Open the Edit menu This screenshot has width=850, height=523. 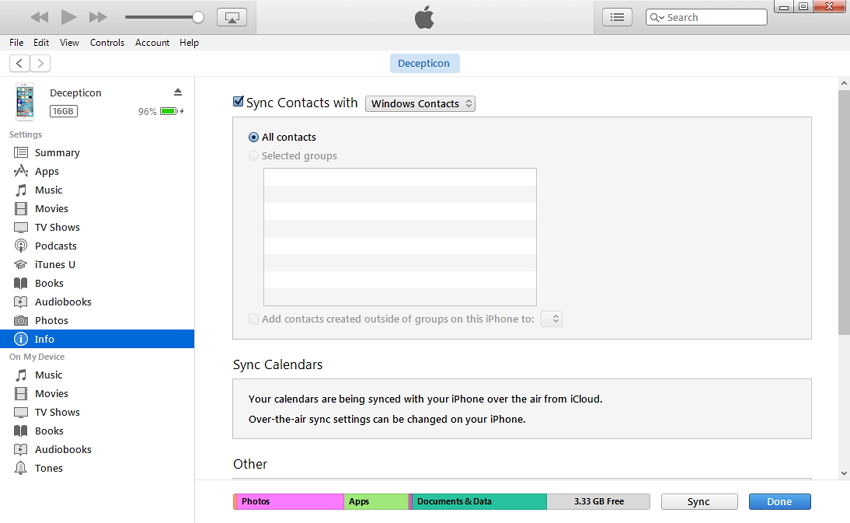coord(41,43)
